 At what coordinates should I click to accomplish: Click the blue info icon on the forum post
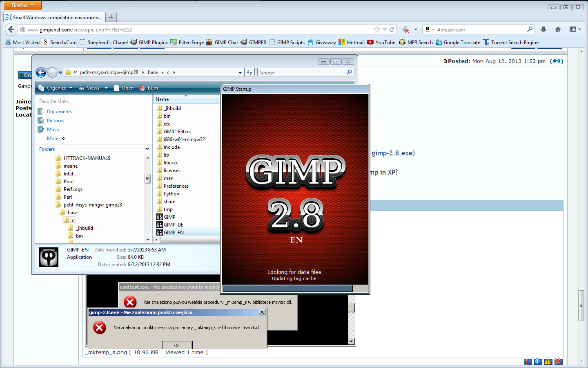(x=538, y=361)
